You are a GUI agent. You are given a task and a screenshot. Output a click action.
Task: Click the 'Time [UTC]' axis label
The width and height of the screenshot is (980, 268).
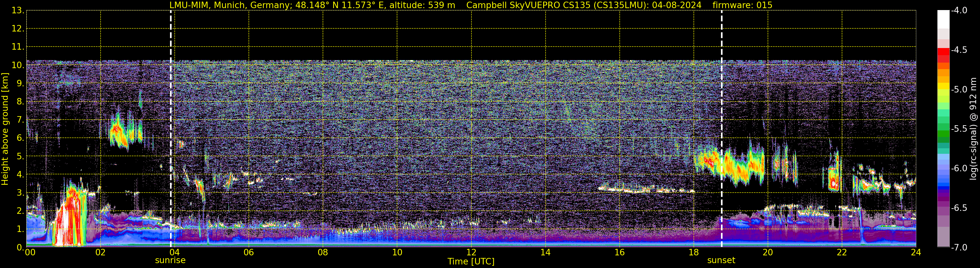point(471,261)
